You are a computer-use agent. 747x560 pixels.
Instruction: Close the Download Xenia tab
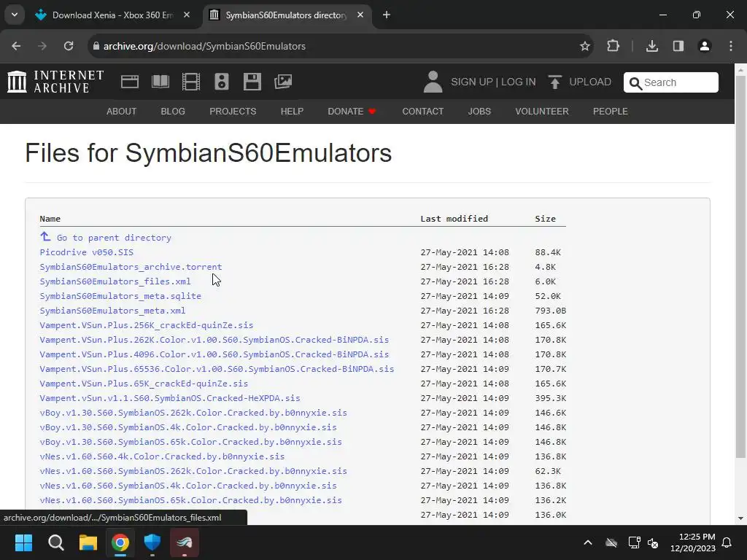[x=187, y=15]
